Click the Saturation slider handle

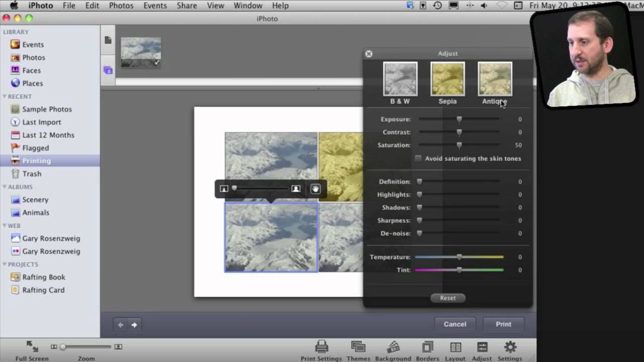coord(459,145)
